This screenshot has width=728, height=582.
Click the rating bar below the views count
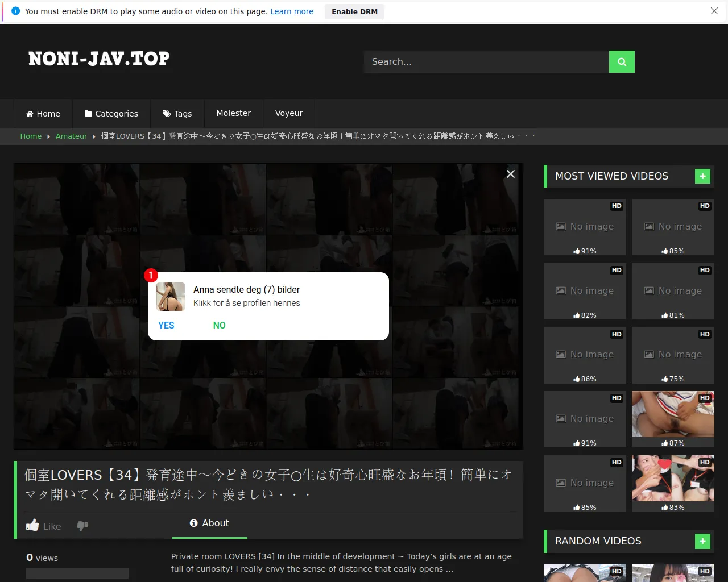pos(77,573)
